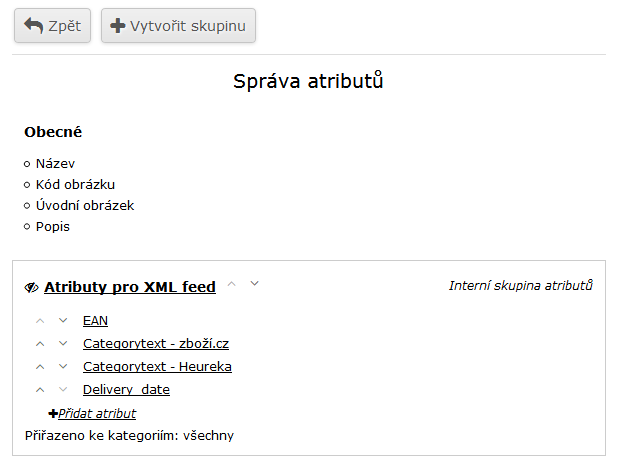The image size is (617, 463).
Task: Open the Delivery_date attribute link
Action: pyautogui.click(x=126, y=390)
